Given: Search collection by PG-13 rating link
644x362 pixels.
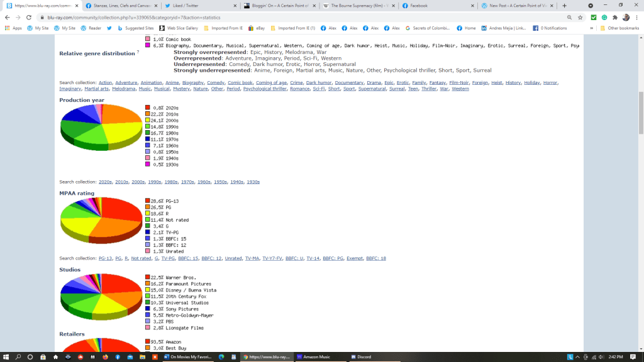Looking at the screenshot, I should (x=105, y=258).
